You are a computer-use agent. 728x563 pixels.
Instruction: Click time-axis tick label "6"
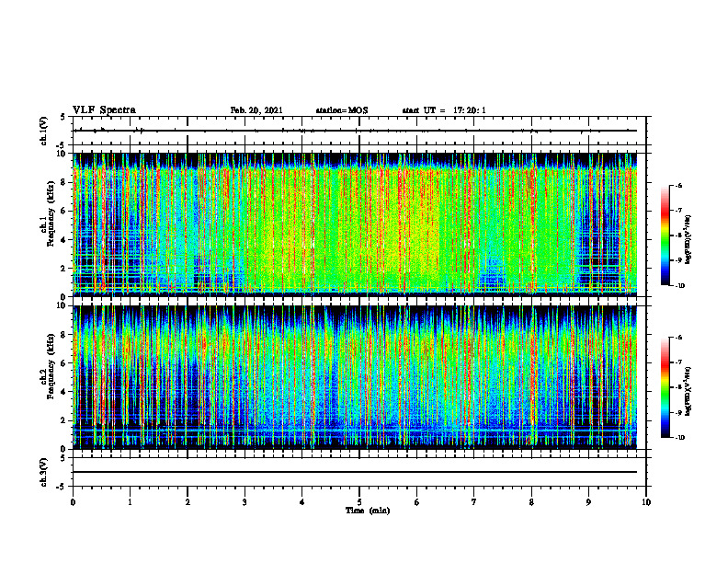tap(417, 502)
